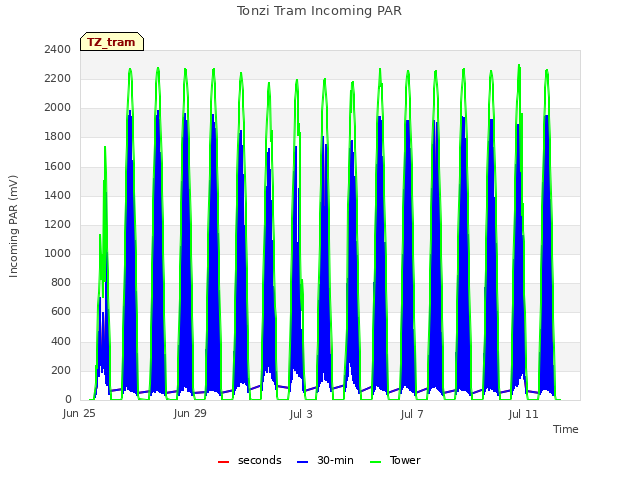Click the Jul 7 x-axis tick label

click(x=412, y=414)
